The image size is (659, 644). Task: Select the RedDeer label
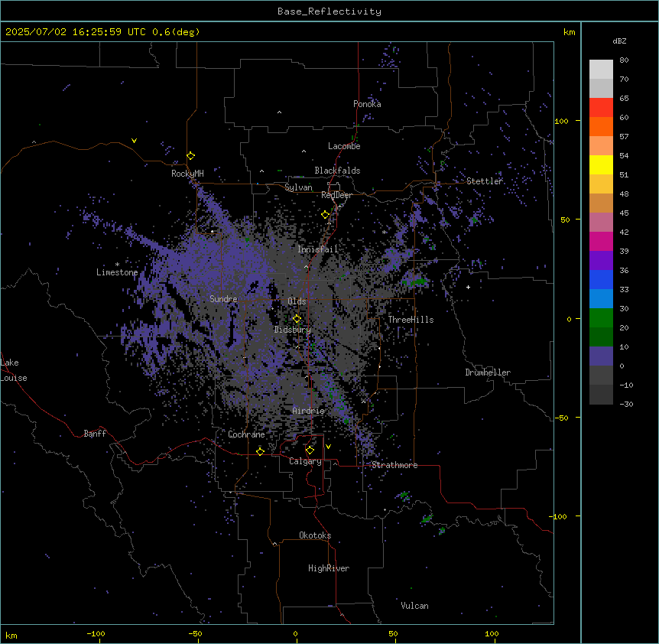pyautogui.click(x=336, y=195)
